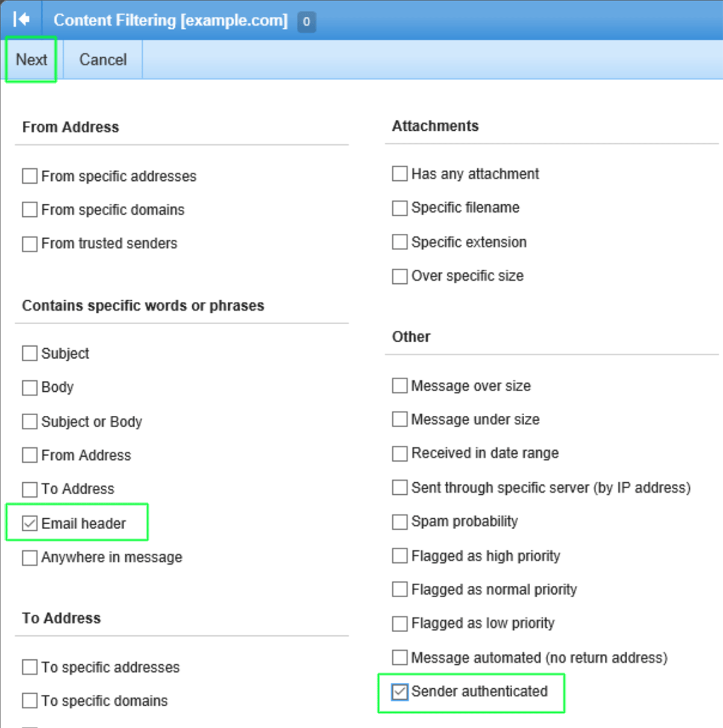Check the Over specific size box
The height and width of the screenshot is (728, 723).
pyautogui.click(x=399, y=276)
